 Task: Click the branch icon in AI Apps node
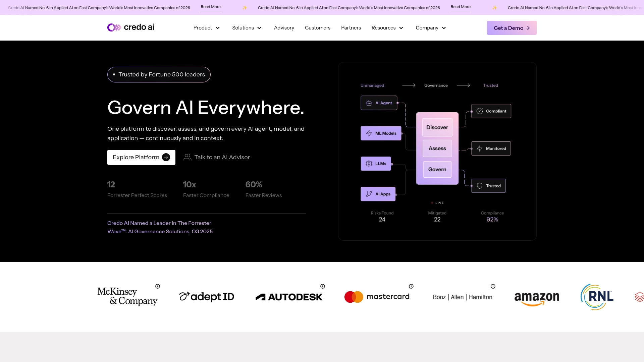point(369,194)
